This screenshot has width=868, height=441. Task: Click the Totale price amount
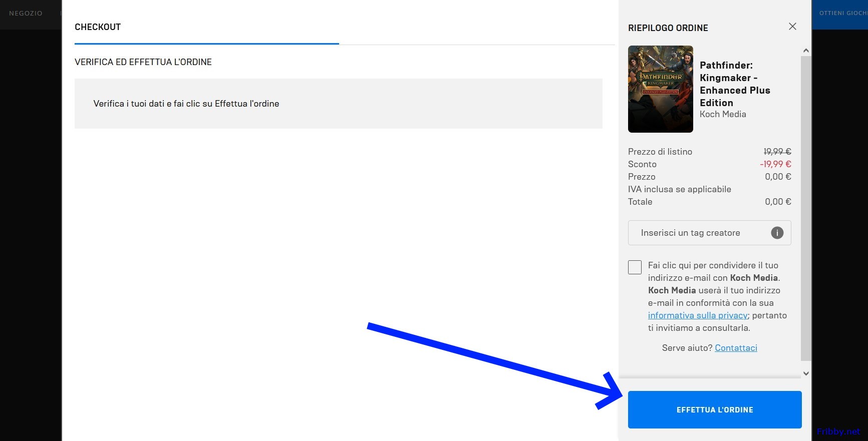coord(777,202)
